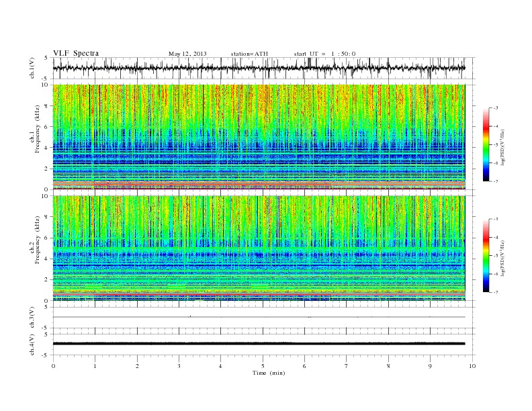The width and height of the screenshot is (532, 411).
Task: Select the "ch.3(V)" axis label
Action: point(32,318)
